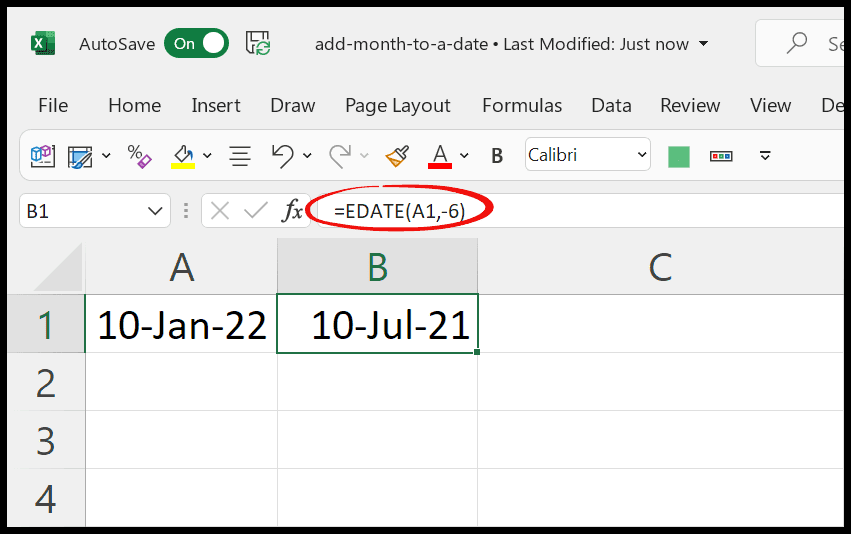Toggle Bold formatting button

[497, 156]
